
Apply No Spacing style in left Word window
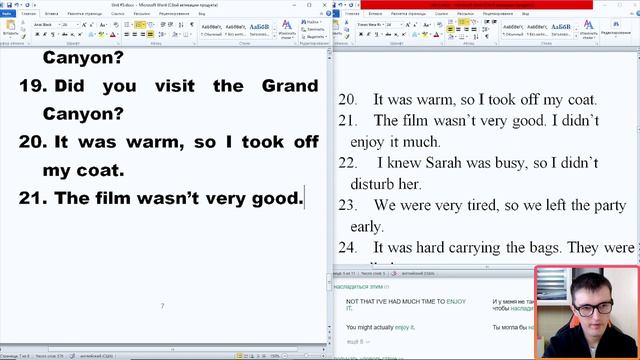pyautogui.click(x=236, y=30)
